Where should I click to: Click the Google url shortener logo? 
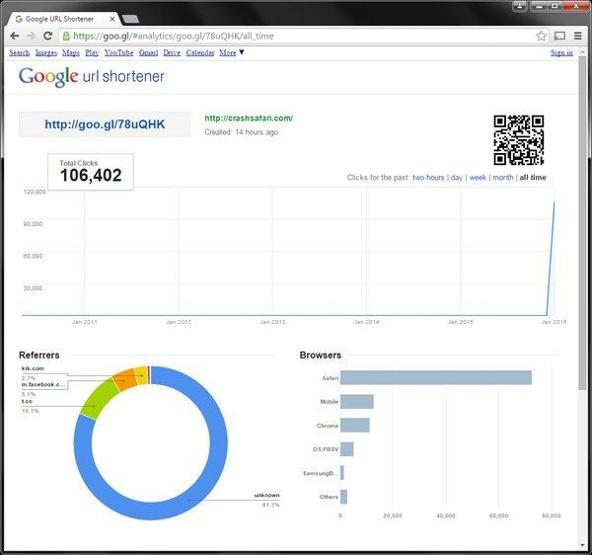click(91, 77)
